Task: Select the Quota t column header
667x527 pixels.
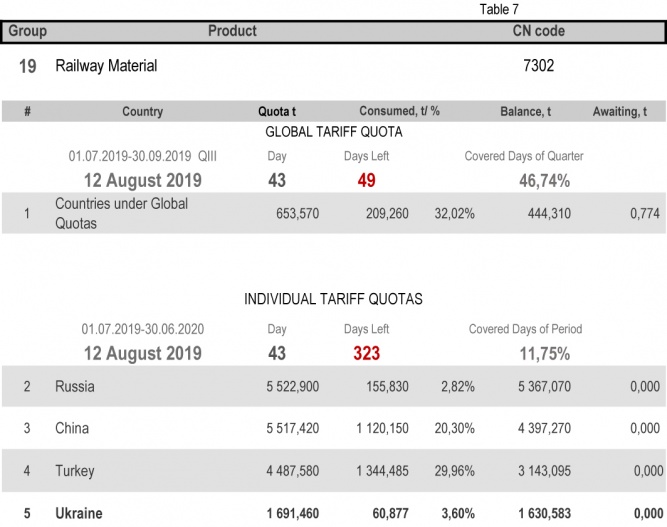Action: (279, 112)
